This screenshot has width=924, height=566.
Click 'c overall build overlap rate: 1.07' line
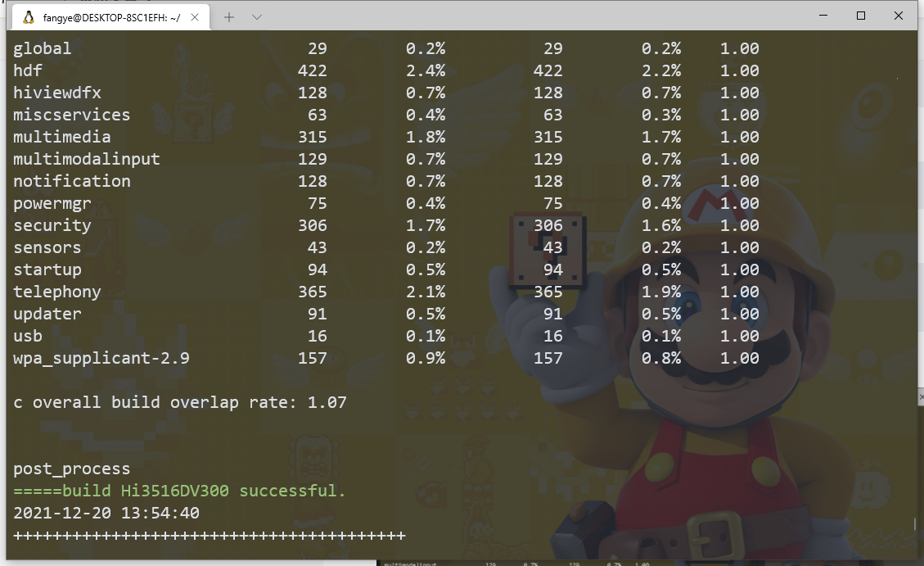[x=180, y=402]
